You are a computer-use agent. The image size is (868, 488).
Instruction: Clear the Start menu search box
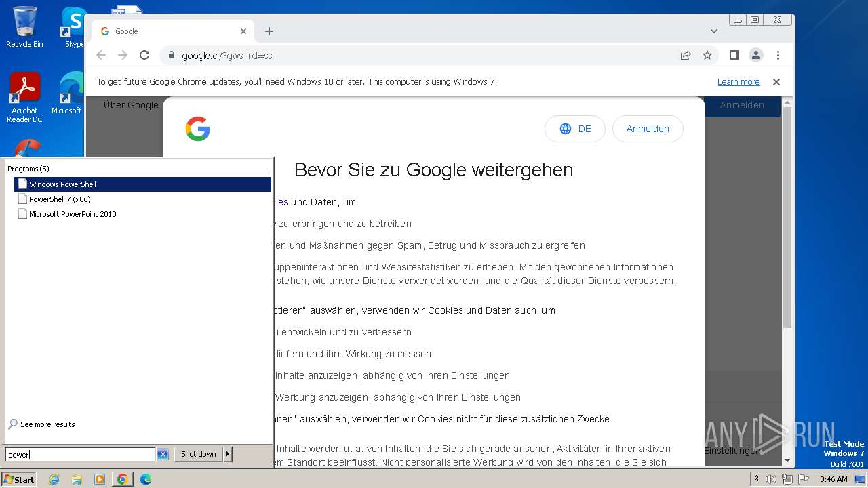pos(163,454)
